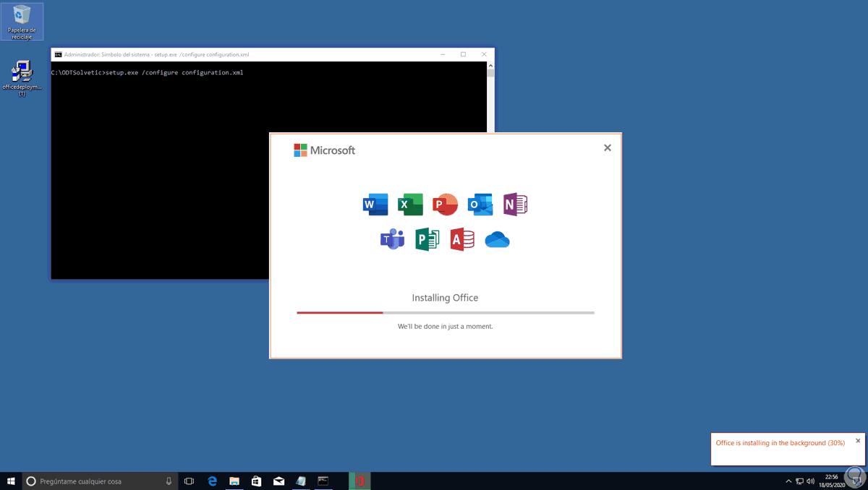Select the Excel icon in the installer dialog
The height and width of the screenshot is (490, 868).
pos(410,205)
